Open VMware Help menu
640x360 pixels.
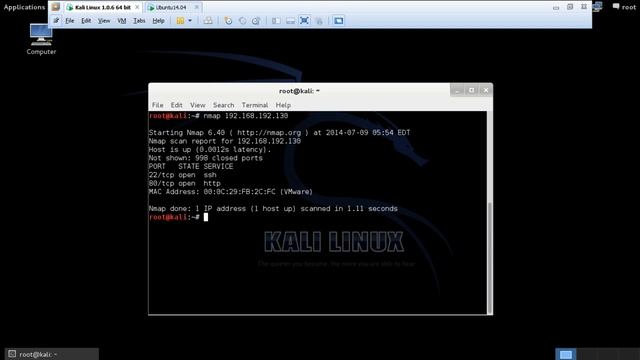[158, 20]
